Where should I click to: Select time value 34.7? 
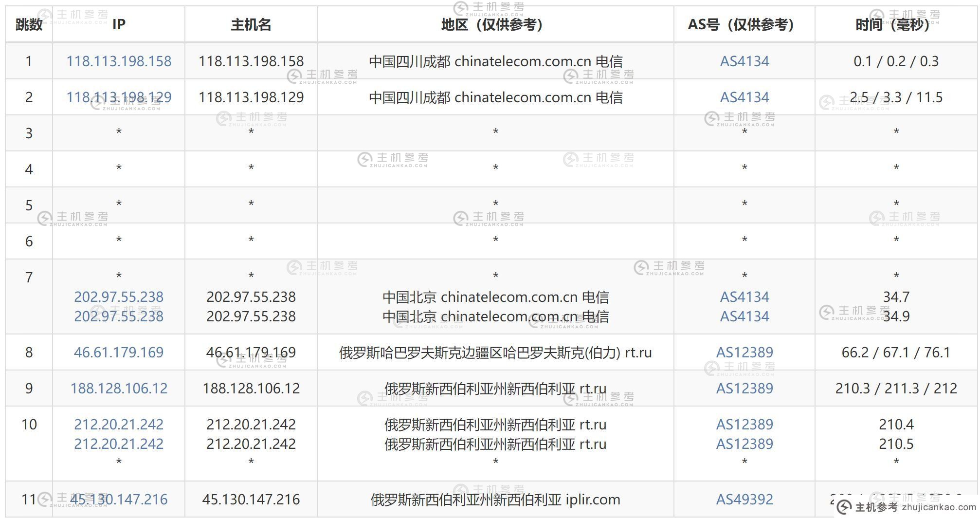(x=896, y=297)
